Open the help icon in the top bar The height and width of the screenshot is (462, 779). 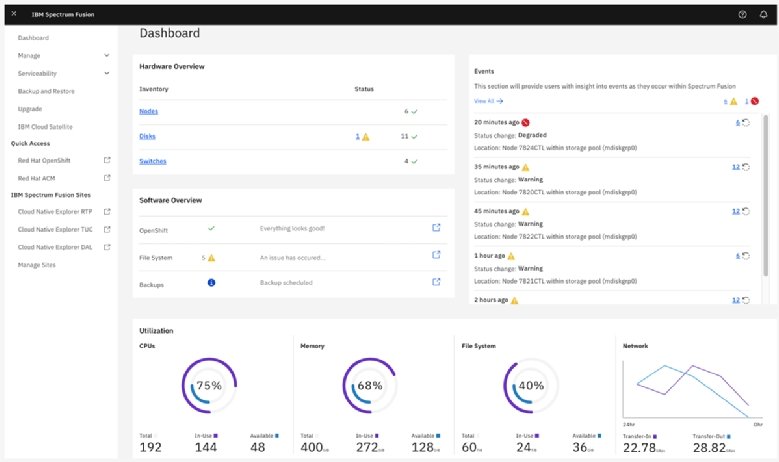click(742, 14)
